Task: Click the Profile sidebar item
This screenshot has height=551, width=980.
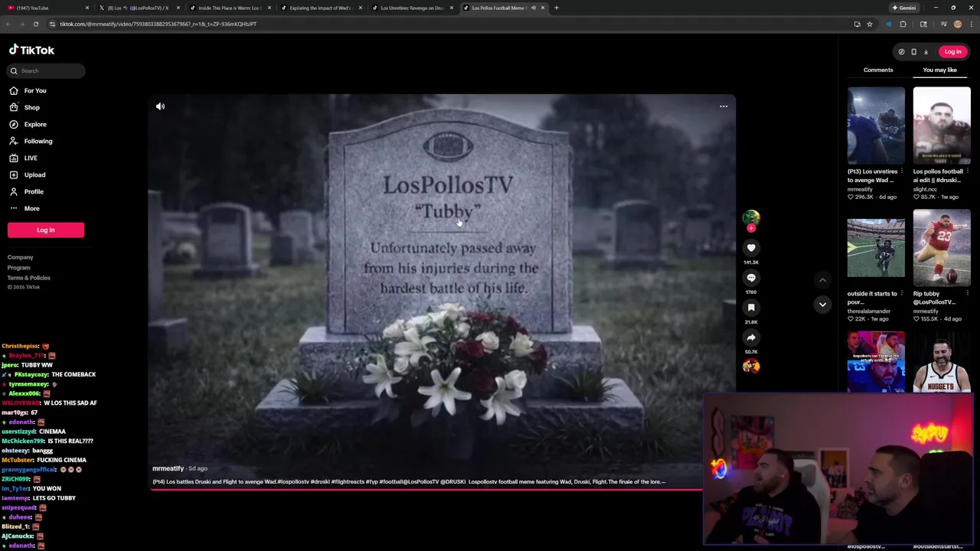Action: click(x=26, y=191)
